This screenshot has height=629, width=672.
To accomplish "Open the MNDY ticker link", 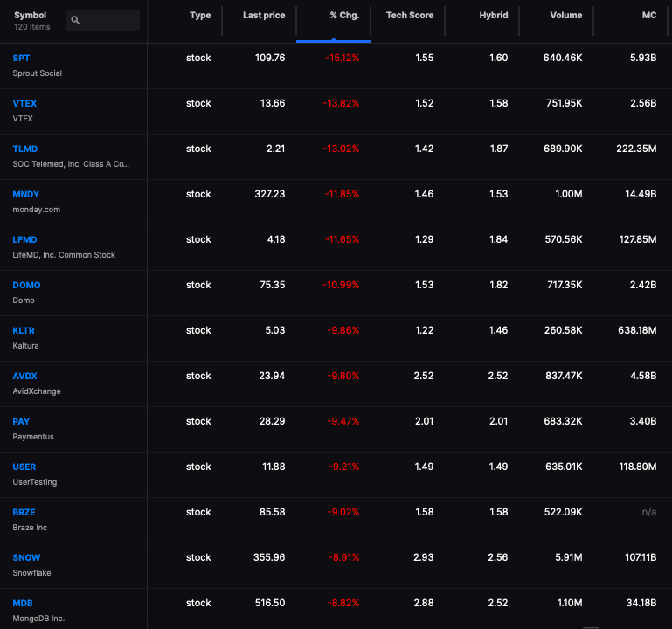I will click(25, 194).
